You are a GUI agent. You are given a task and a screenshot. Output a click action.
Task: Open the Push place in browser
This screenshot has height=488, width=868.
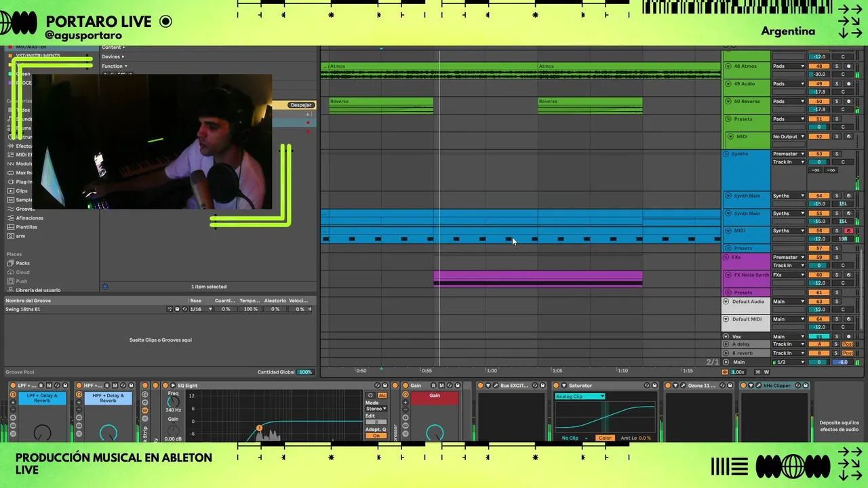pyautogui.click(x=22, y=281)
